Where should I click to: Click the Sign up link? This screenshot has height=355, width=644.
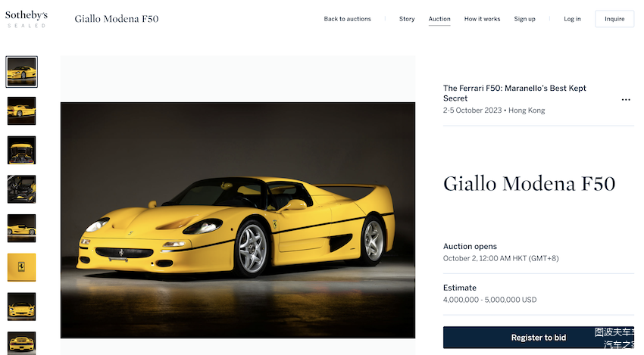click(x=524, y=19)
